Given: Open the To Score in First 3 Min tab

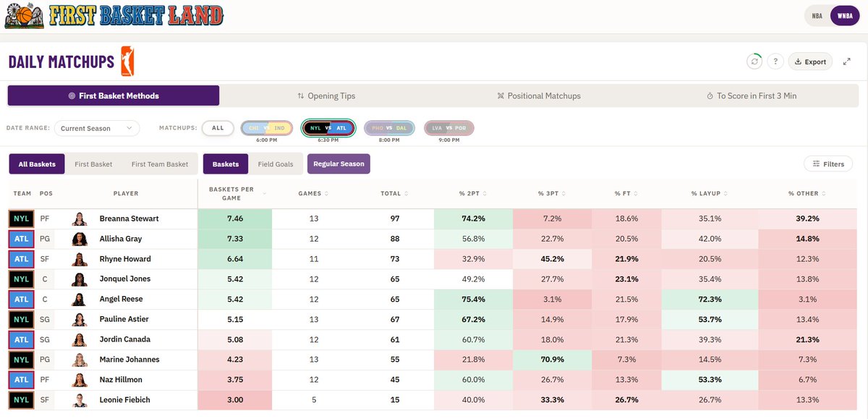Looking at the screenshot, I should tap(752, 96).
